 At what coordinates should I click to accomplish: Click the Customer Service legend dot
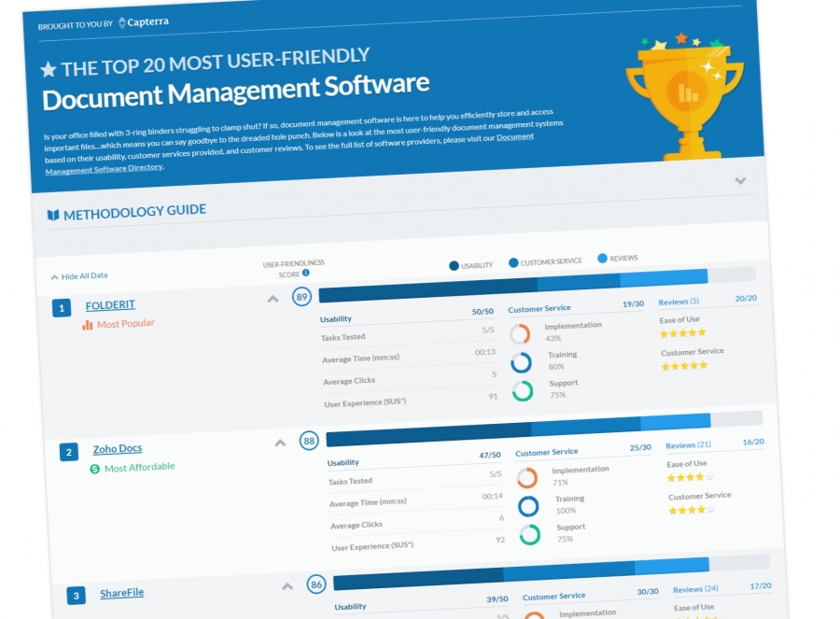[513, 262]
